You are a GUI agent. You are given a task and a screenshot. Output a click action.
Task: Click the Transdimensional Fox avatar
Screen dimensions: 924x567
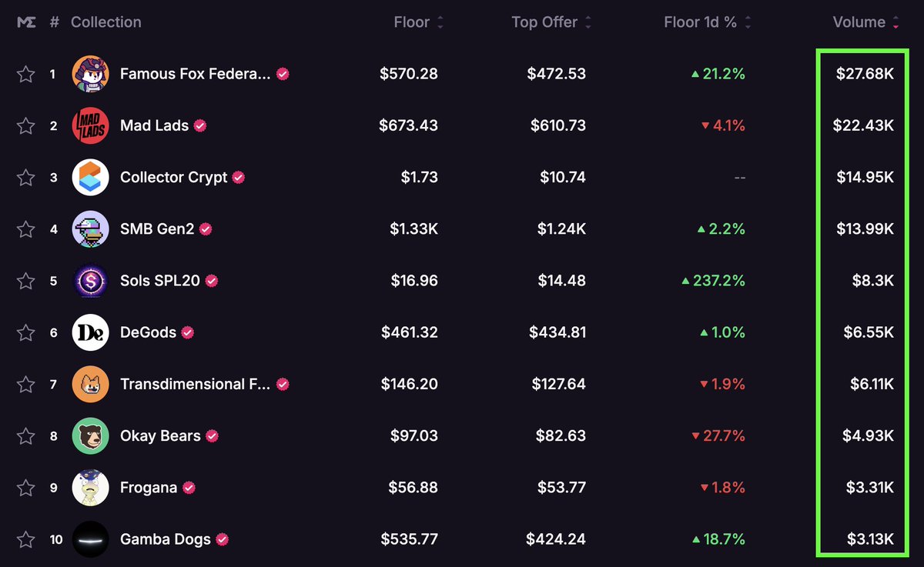coord(91,384)
